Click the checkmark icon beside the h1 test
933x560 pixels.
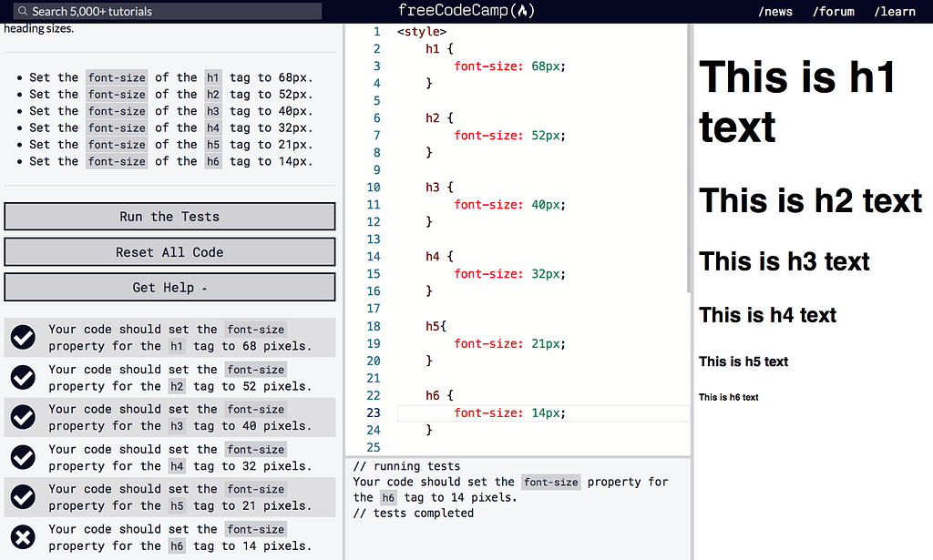23,337
